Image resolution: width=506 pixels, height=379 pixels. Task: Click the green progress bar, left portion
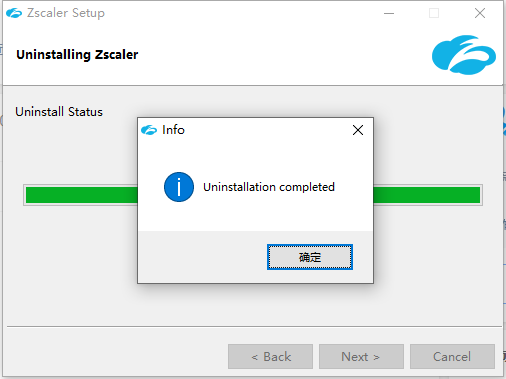[x=81, y=195]
